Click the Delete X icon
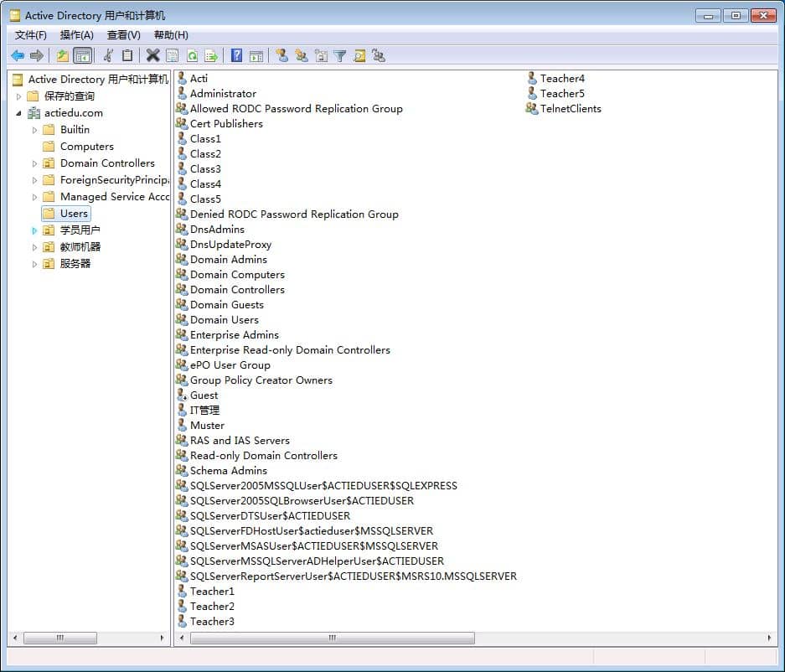The image size is (785, 672). (152, 55)
